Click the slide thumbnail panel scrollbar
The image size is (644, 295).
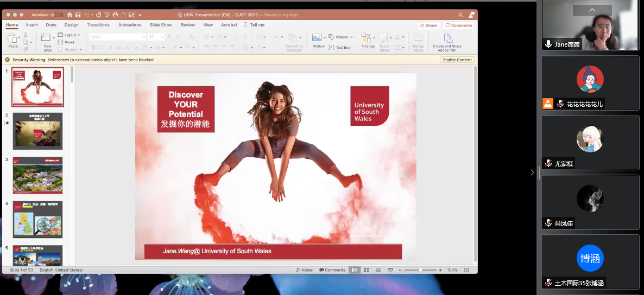72,75
